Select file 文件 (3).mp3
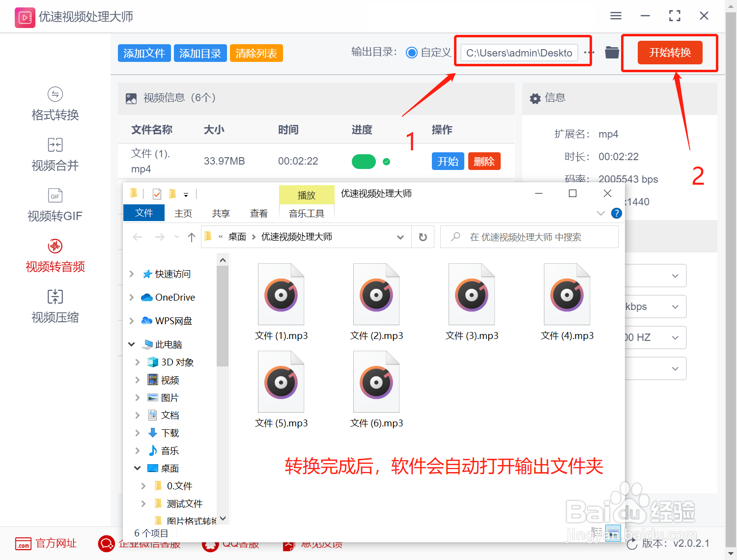The image size is (737, 560). [472, 302]
